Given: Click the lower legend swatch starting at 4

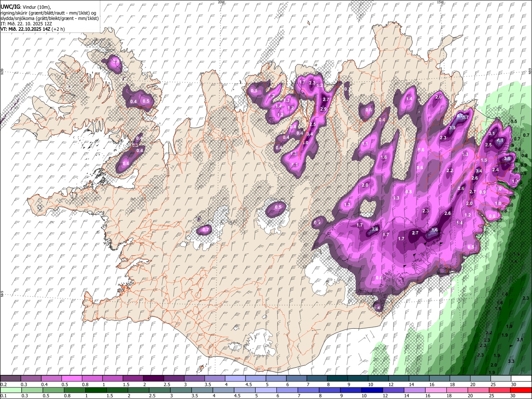Looking at the screenshot, I should click(x=223, y=390).
